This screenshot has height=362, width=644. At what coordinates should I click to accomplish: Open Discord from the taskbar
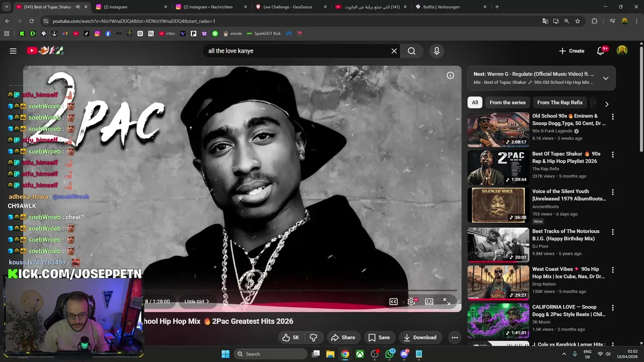pos(404,354)
